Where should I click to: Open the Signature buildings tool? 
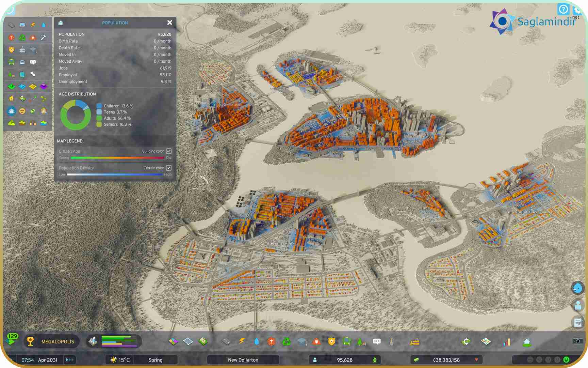(x=203, y=341)
